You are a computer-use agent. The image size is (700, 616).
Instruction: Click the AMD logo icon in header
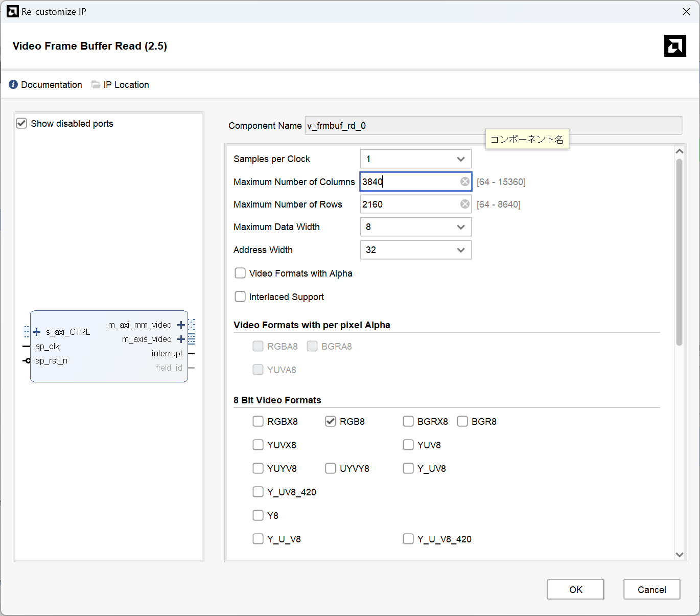674,46
